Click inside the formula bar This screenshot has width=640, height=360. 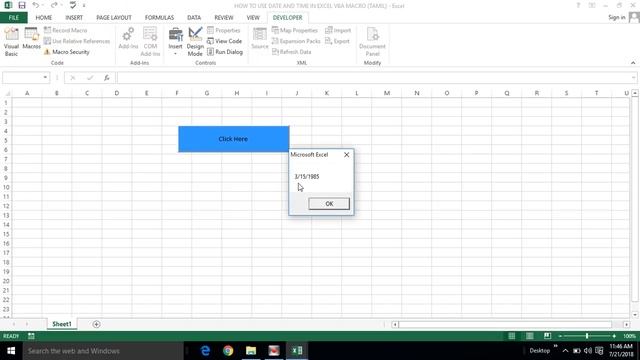point(373,78)
